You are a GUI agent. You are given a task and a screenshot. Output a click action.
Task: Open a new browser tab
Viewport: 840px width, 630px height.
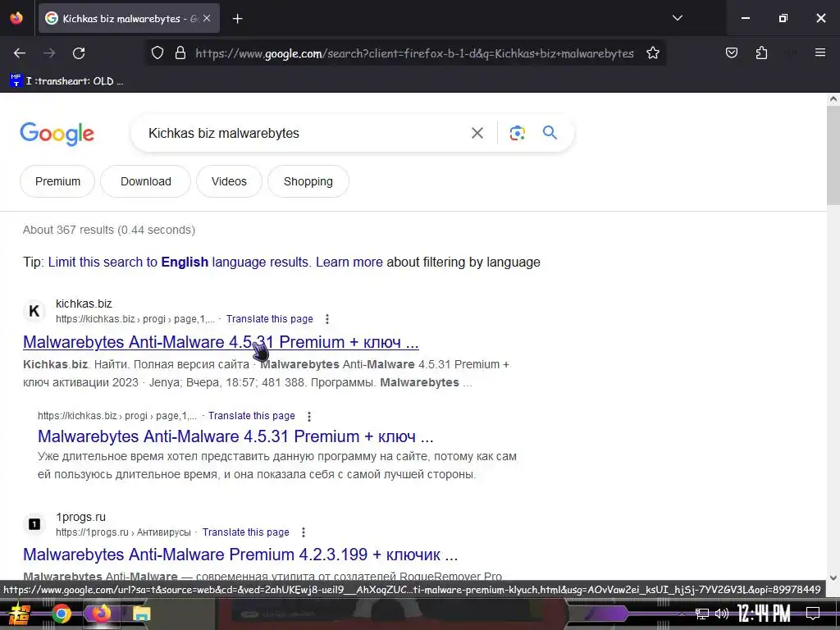pyautogui.click(x=237, y=19)
